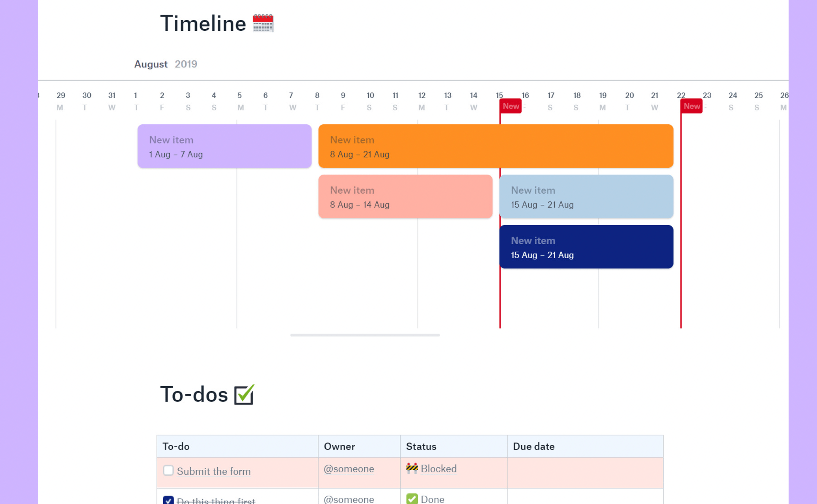
Task: Click day 21 Wednesday in the timeline header
Action: [655, 101]
